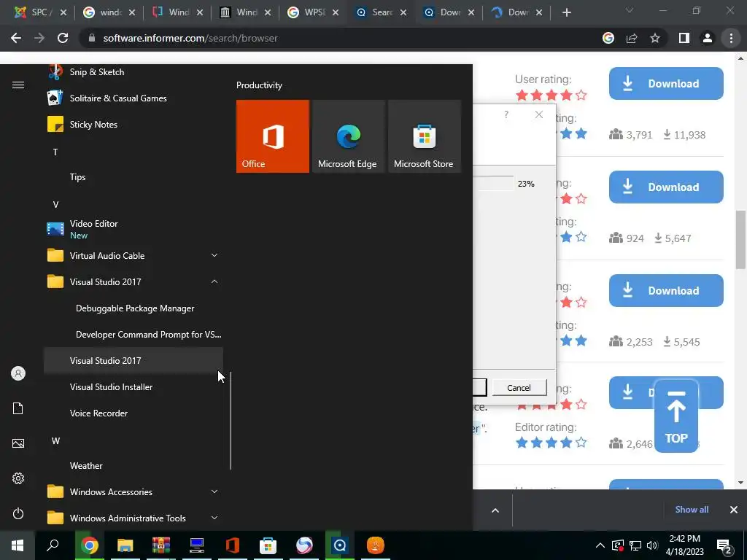
Task: Toggle Chrome side panel
Action: tap(684, 38)
